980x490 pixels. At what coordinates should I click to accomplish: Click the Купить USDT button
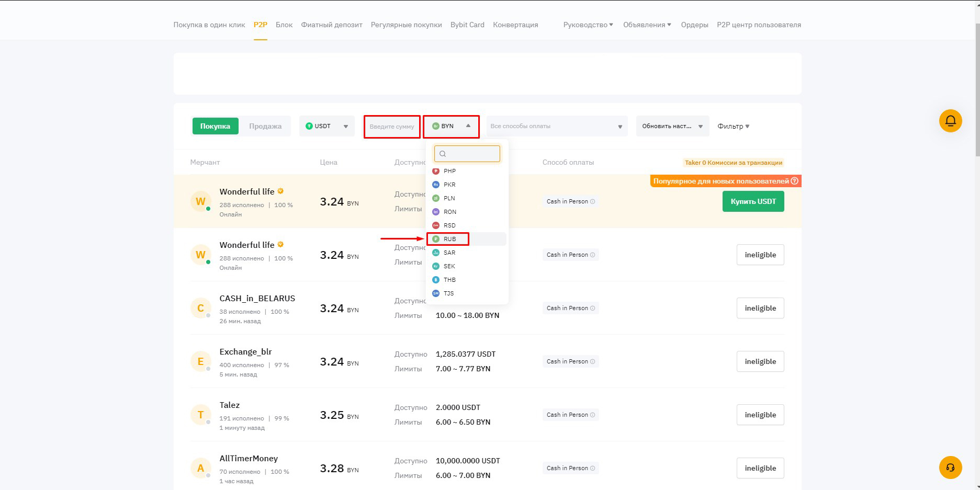753,201
